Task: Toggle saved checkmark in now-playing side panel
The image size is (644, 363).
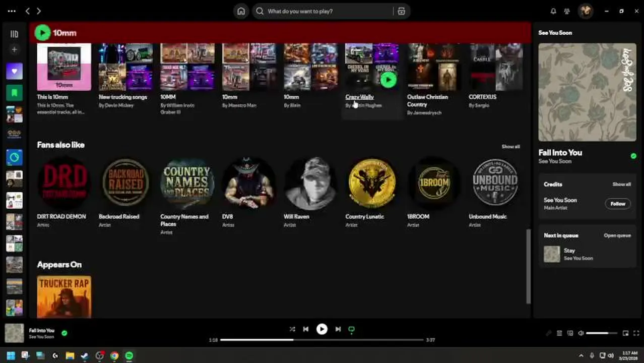Action: [x=633, y=156]
